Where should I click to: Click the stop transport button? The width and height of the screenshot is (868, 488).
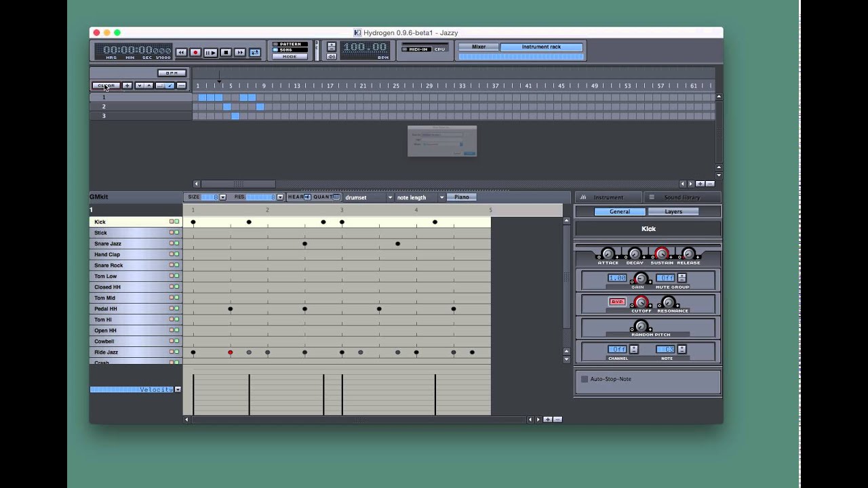click(x=226, y=52)
